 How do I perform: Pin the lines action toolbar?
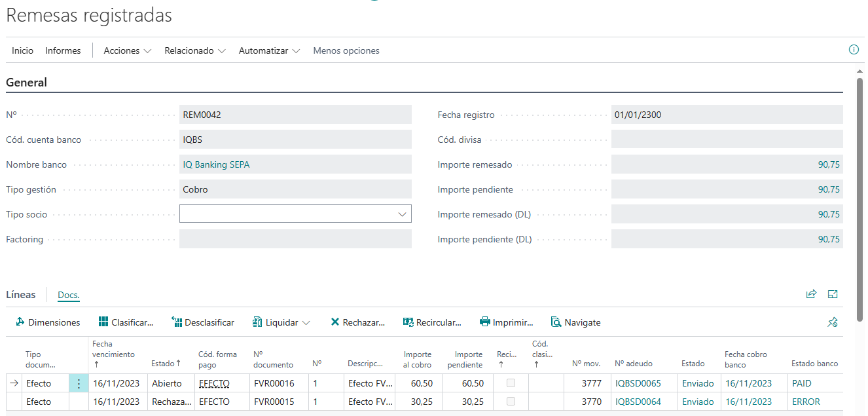833,322
